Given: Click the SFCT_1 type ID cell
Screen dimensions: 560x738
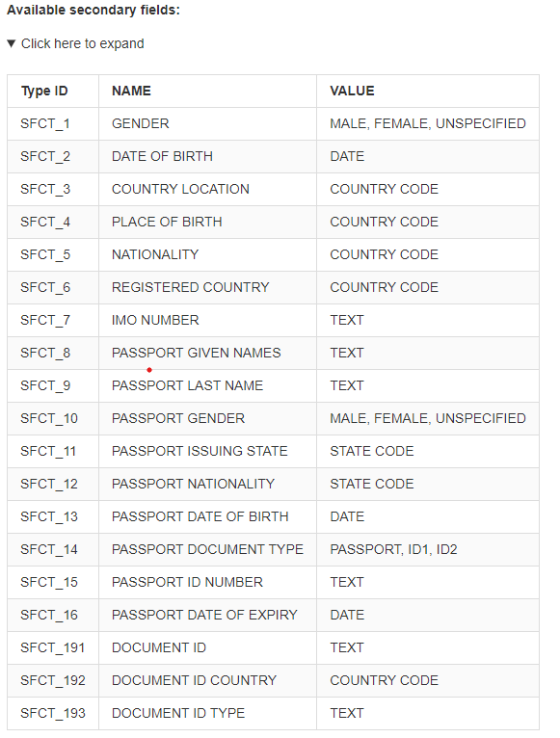Looking at the screenshot, I should click(53, 123).
